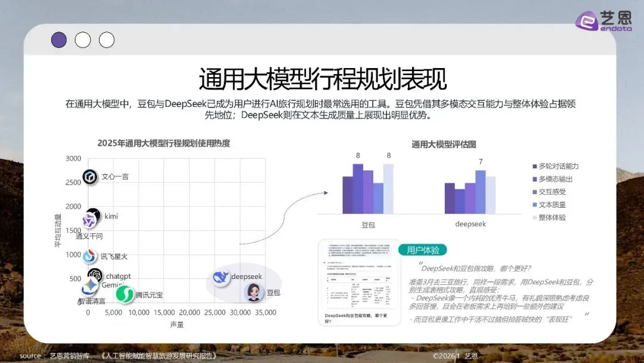Click the lightest 整体体验 bar in 豆包 group

click(388, 189)
